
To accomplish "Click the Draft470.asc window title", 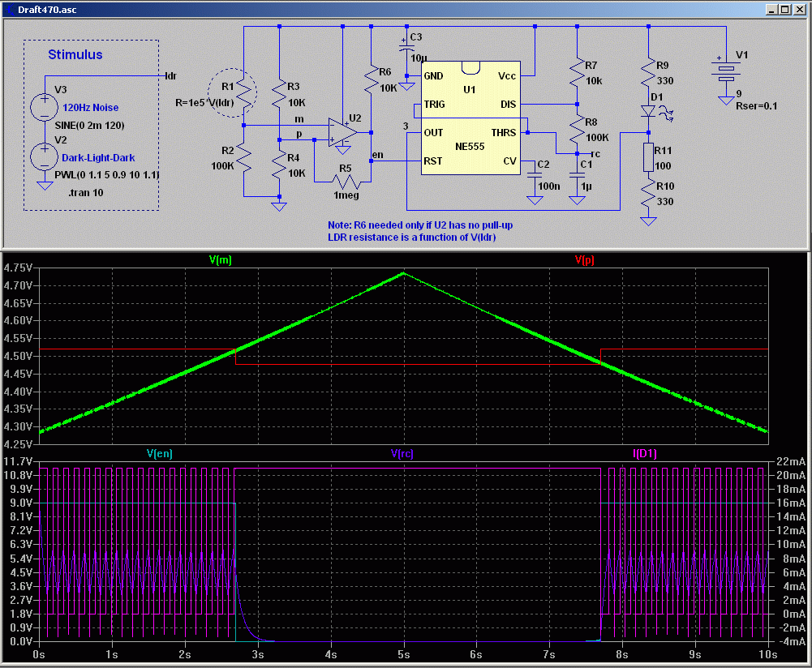I will point(47,9).
